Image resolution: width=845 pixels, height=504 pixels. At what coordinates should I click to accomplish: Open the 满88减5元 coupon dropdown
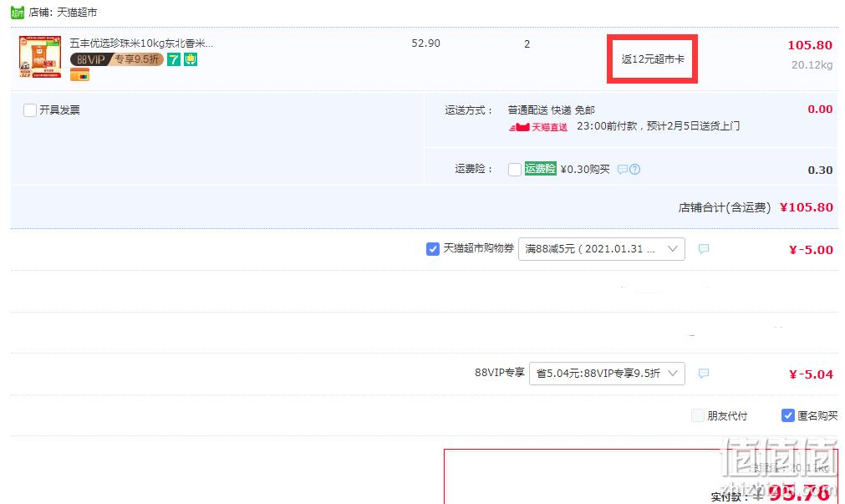[602, 249]
